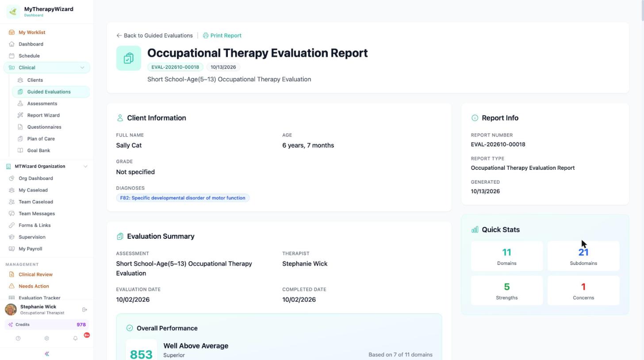
Task: Collapse the MTWizard Organization chevron
Action: (85, 166)
